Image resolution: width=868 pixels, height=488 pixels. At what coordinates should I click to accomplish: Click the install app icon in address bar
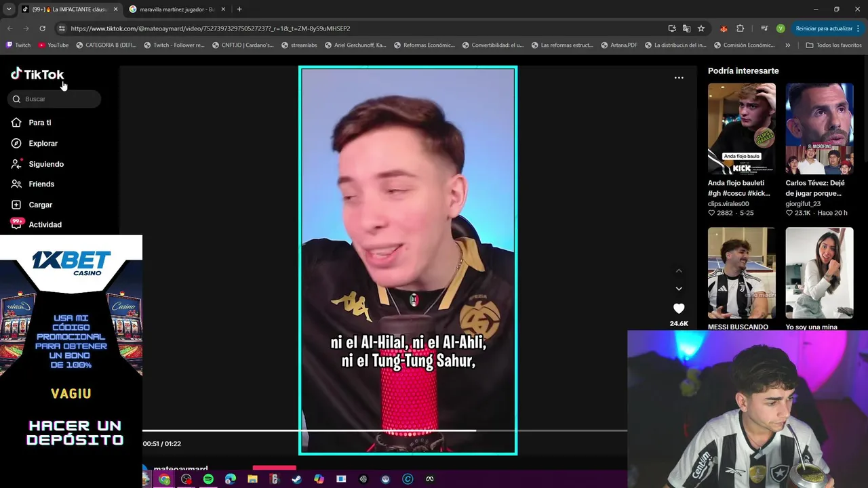point(672,28)
